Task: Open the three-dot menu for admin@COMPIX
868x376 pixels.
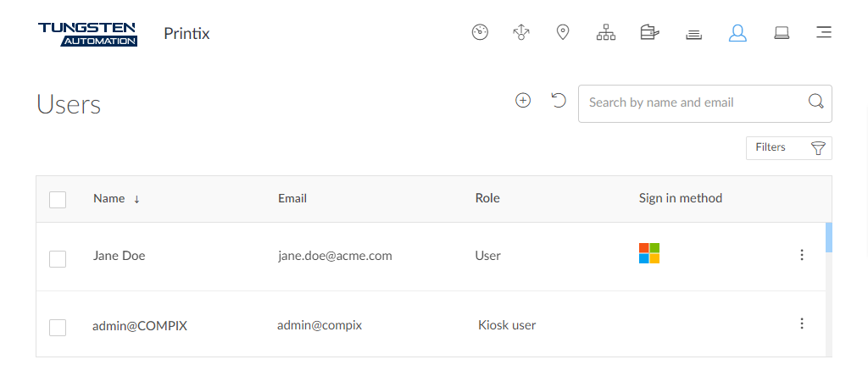Action: 802,323
